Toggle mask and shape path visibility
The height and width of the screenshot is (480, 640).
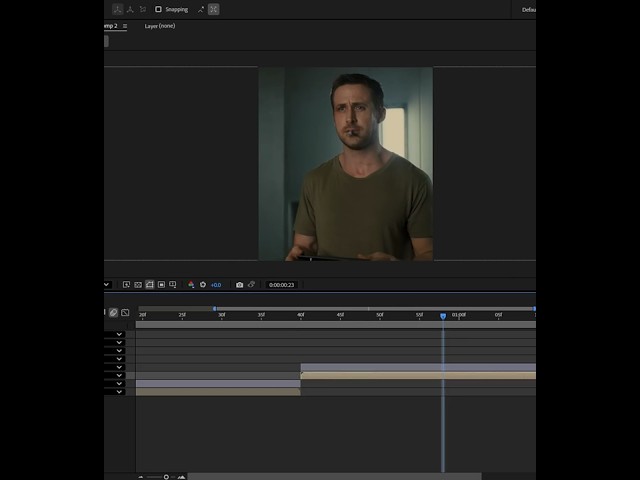tap(150, 284)
